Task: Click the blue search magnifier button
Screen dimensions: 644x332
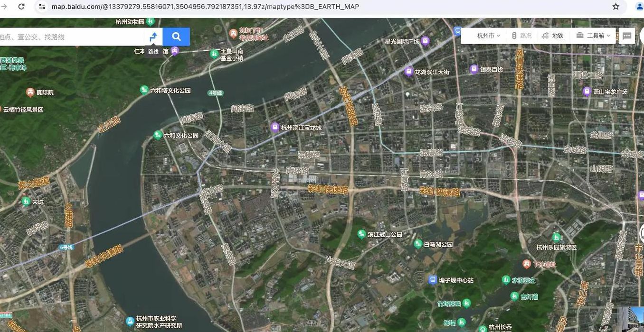Action: (x=176, y=37)
